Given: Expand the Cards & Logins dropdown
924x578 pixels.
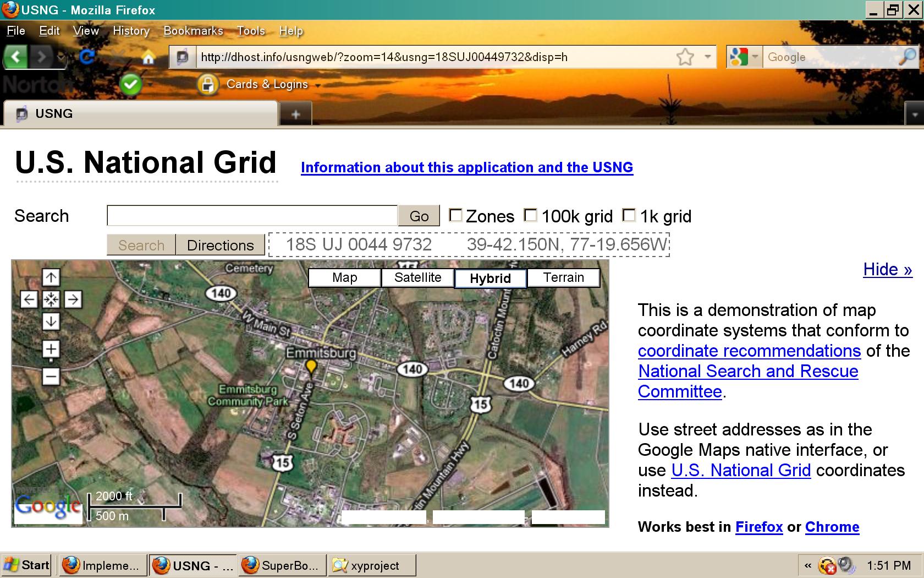Looking at the screenshot, I should pyautogui.click(x=317, y=85).
